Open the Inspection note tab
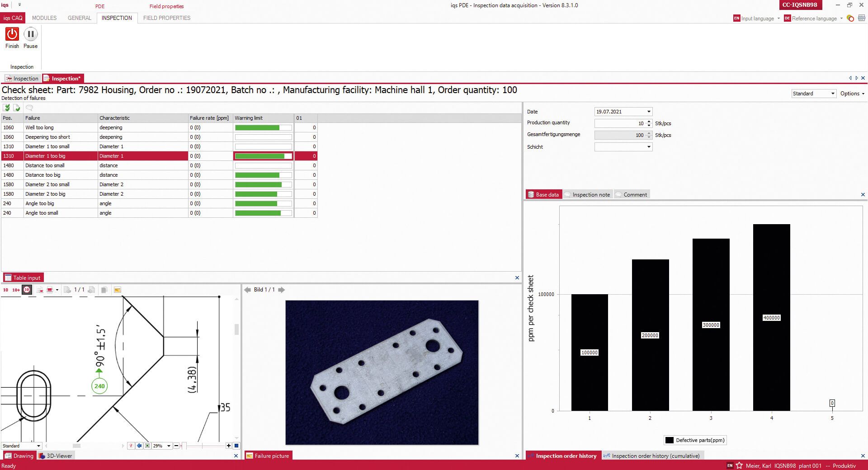 pos(587,194)
